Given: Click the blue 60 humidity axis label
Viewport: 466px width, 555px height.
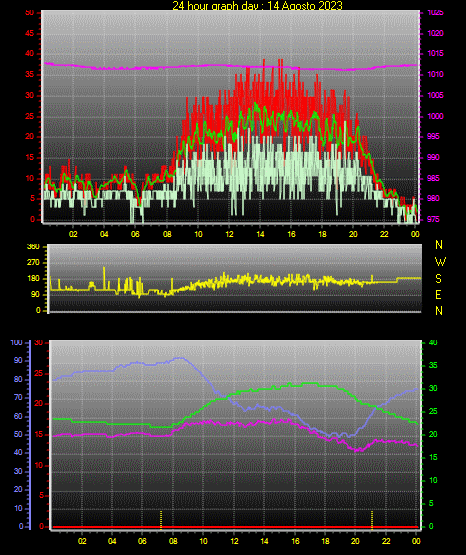Looking at the screenshot, I should tap(18, 416).
